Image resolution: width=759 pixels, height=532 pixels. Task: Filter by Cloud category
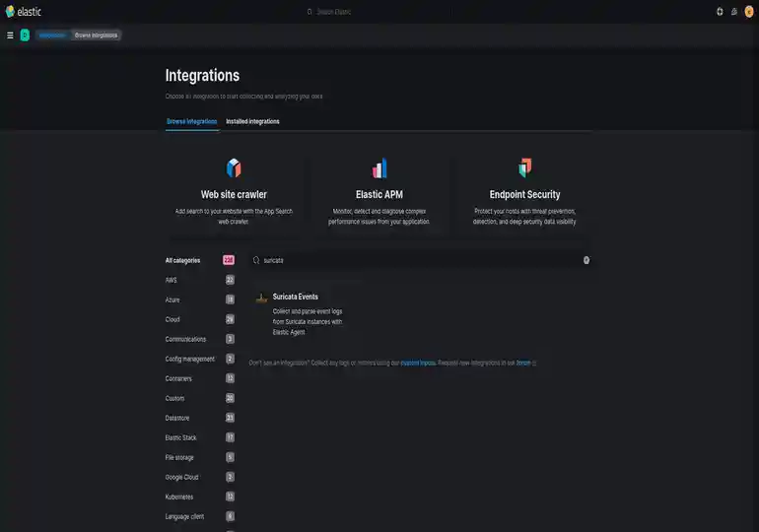[200, 319]
